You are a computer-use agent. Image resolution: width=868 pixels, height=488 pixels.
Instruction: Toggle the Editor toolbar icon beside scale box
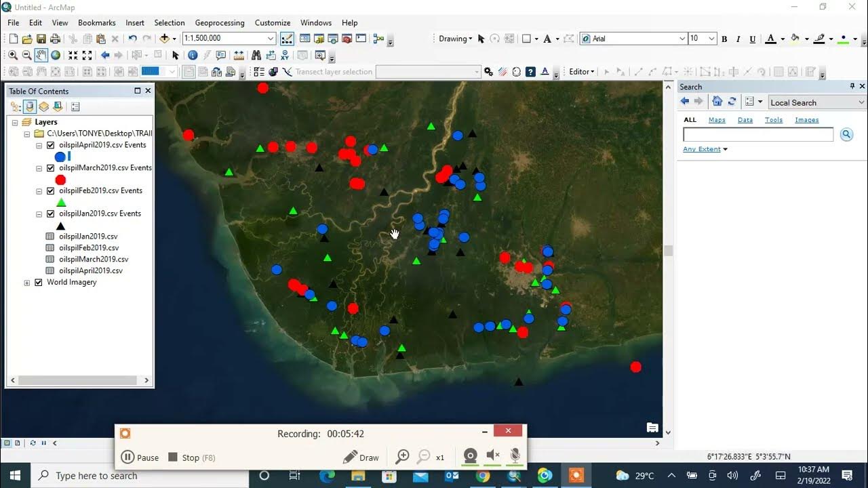pyautogui.click(x=287, y=39)
